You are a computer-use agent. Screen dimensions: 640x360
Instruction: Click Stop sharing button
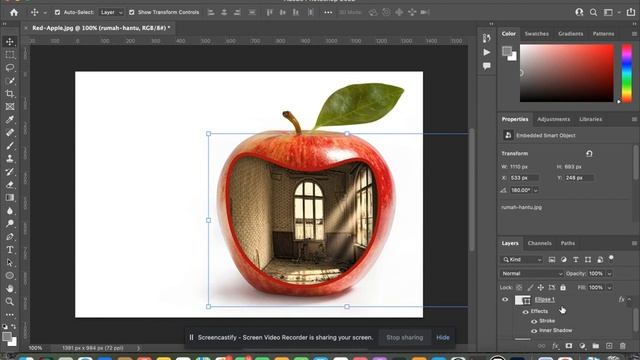pyautogui.click(x=404, y=338)
